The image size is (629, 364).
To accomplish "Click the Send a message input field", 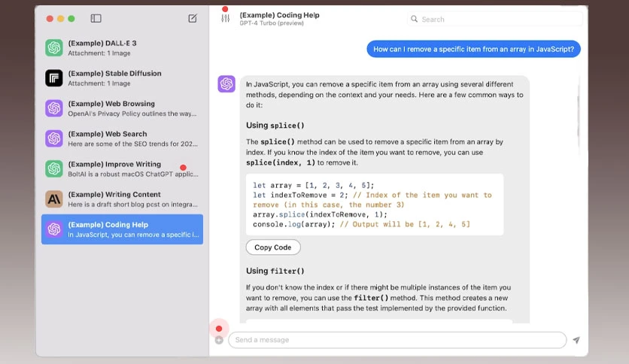I will coord(397,340).
